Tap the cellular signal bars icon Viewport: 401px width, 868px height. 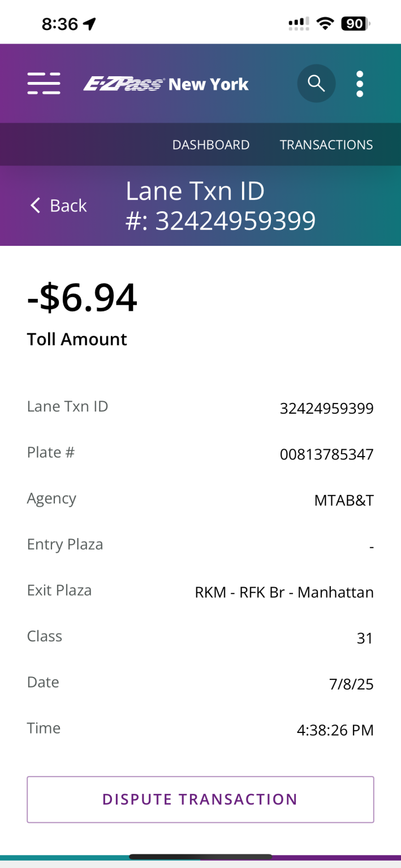click(299, 24)
